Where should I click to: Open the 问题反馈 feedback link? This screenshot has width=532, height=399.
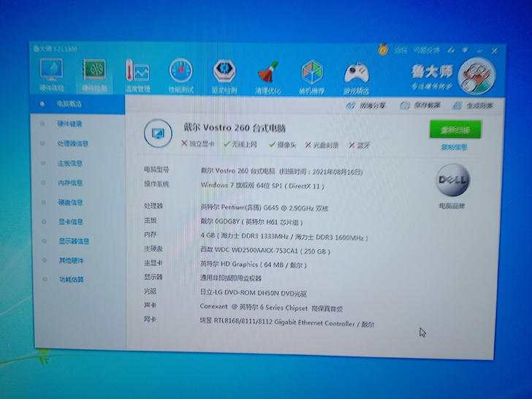[427, 50]
